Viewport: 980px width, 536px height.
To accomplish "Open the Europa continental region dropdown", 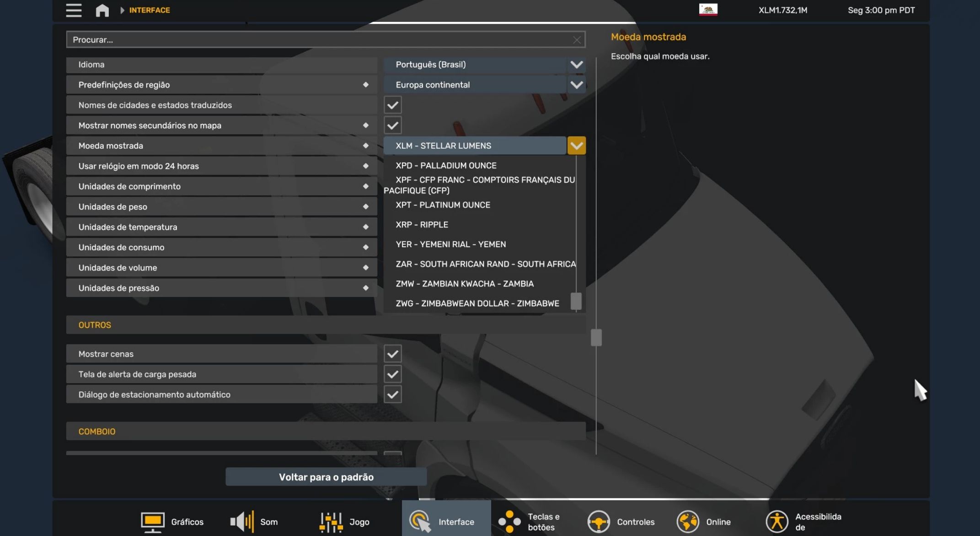I will pyautogui.click(x=576, y=85).
